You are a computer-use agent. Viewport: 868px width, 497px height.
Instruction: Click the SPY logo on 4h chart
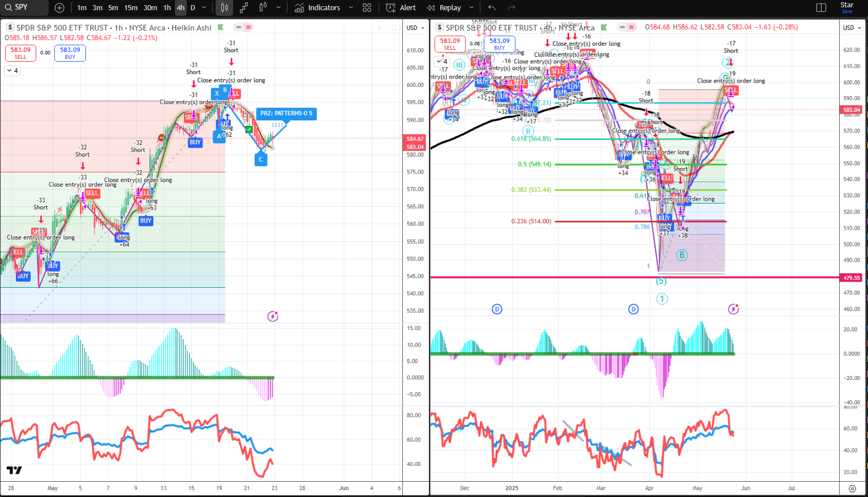[440, 27]
